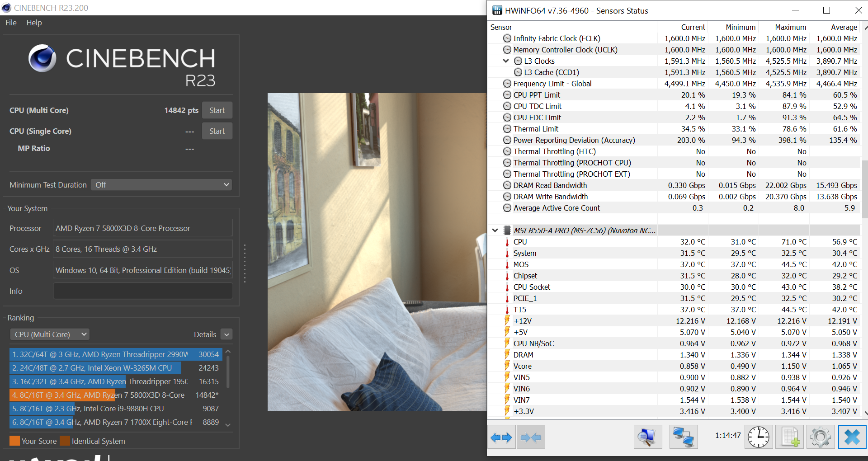This screenshot has height=461, width=868.
Task: Click the DRAM Read Bandwidth sensor icon
Action: tap(507, 185)
